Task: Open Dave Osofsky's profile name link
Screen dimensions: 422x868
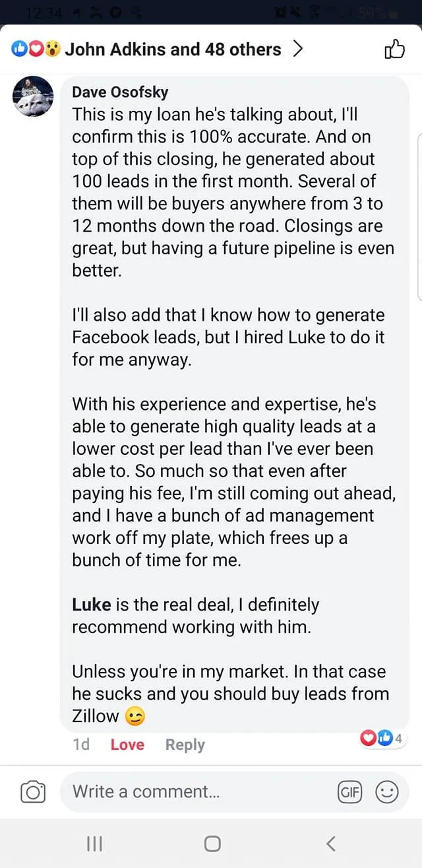Action: point(119,92)
